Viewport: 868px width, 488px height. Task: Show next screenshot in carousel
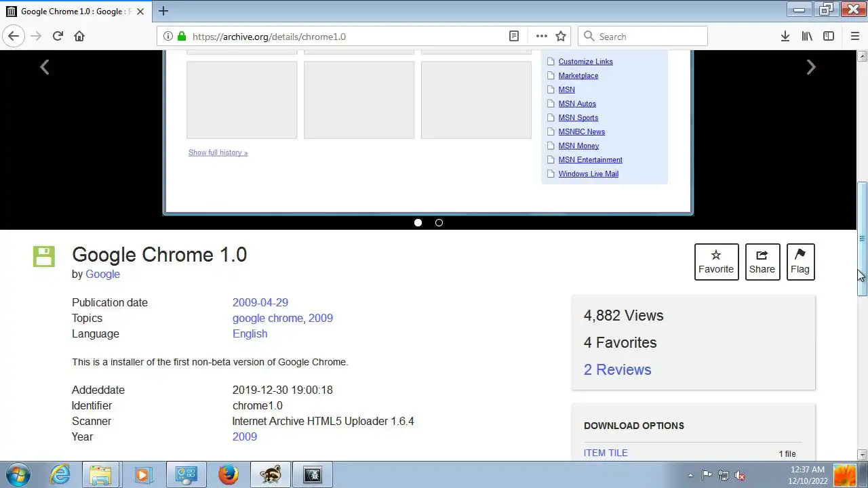(x=811, y=67)
